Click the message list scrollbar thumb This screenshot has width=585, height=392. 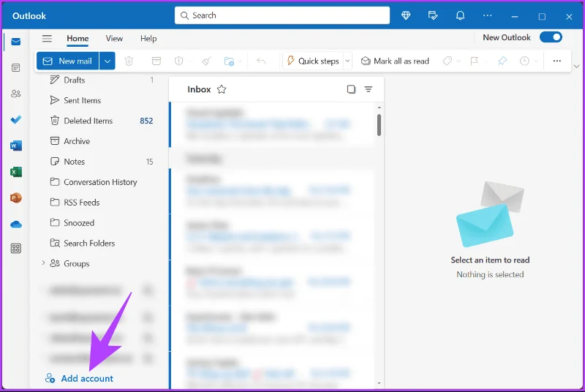click(x=379, y=124)
